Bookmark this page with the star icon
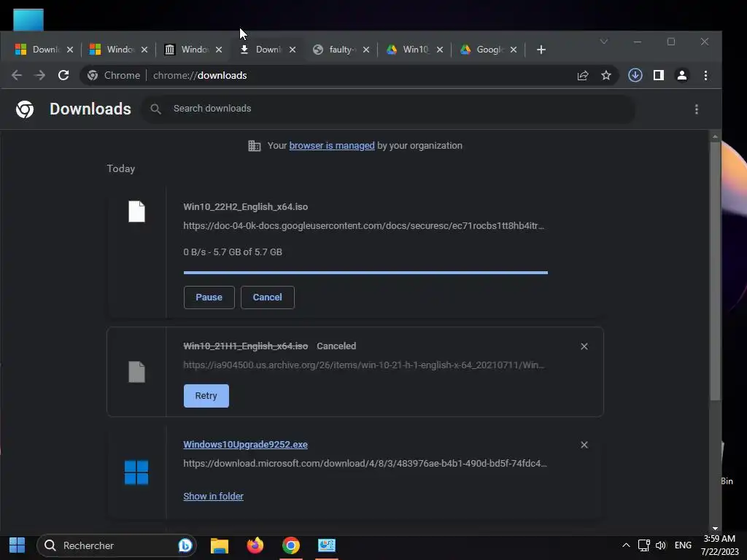 [606, 75]
